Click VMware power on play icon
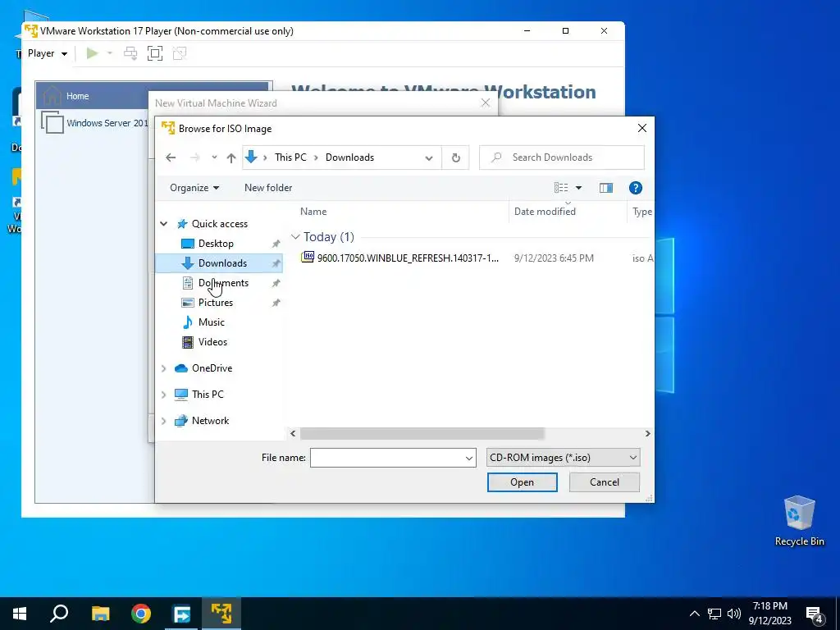The image size is (840, 630). [92, 53]
